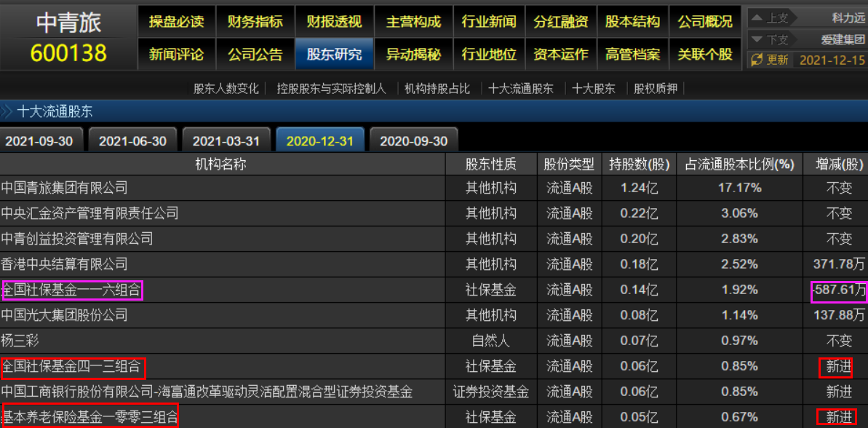Viewport: 868px width, 428px height.
Task: Open the 高管档案 tab
Action: pos(633,55)
